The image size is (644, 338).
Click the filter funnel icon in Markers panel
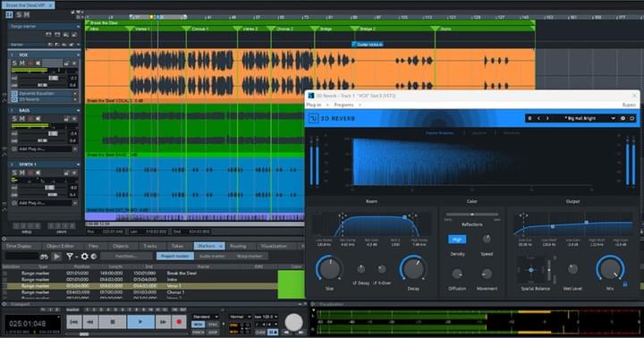tap(70, 257)
